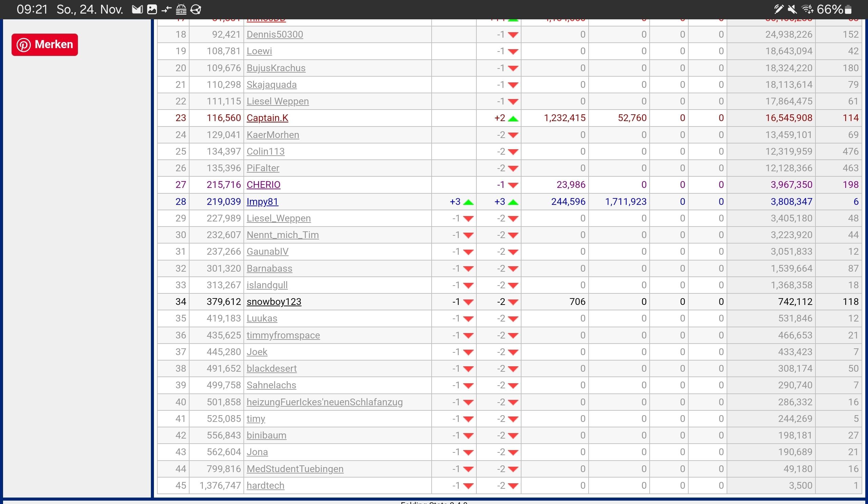Image resolution: width=868 pixels, height=504 pixels.
Task: Open Impy81 user profile link
Action: (262, 202)
